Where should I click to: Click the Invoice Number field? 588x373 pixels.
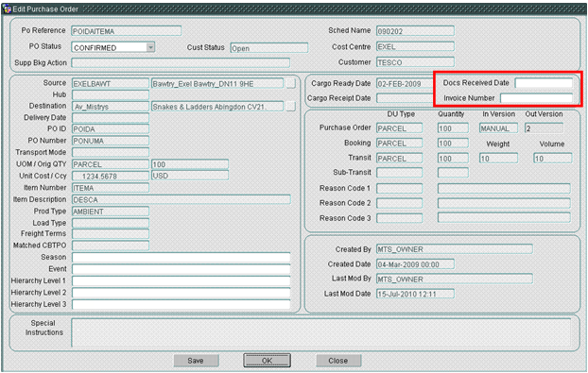point(536,98)
